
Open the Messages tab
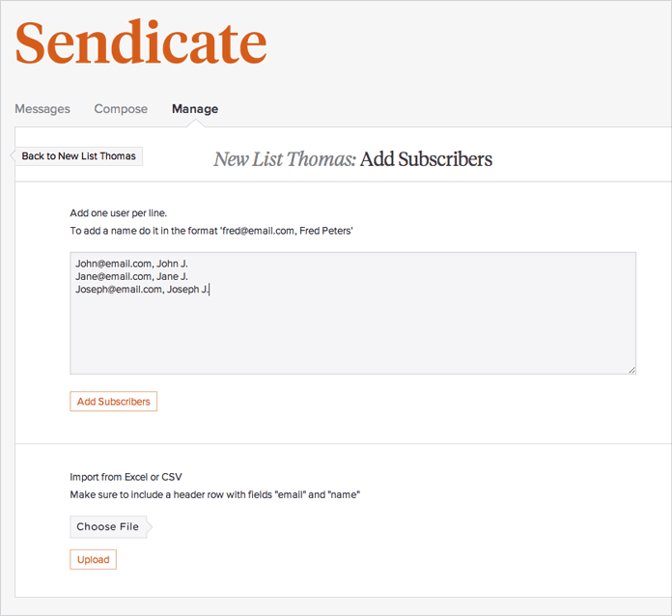[x=42, y=109]
